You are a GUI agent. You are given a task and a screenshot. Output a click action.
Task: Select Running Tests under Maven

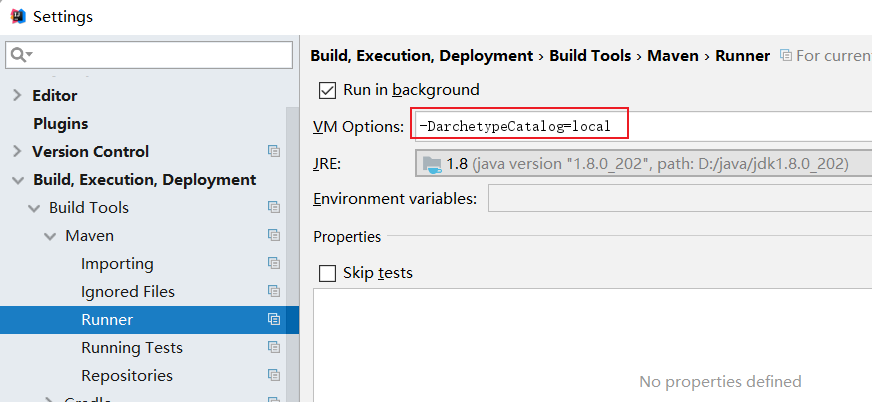[x=132, y=348]
